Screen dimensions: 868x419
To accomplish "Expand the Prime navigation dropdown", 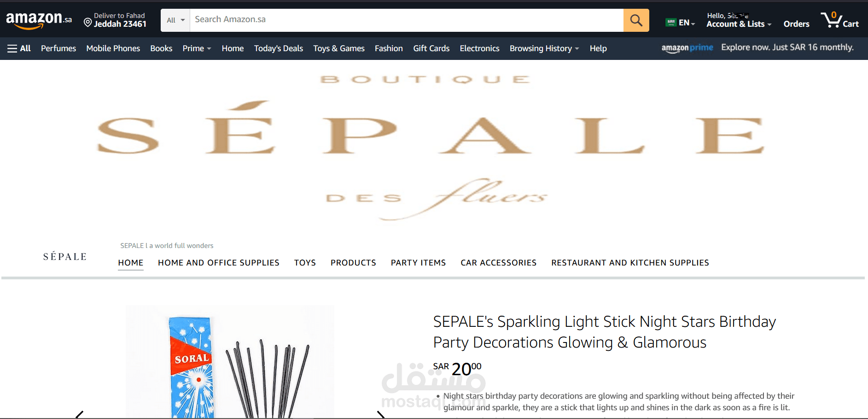I will [197, 48].
